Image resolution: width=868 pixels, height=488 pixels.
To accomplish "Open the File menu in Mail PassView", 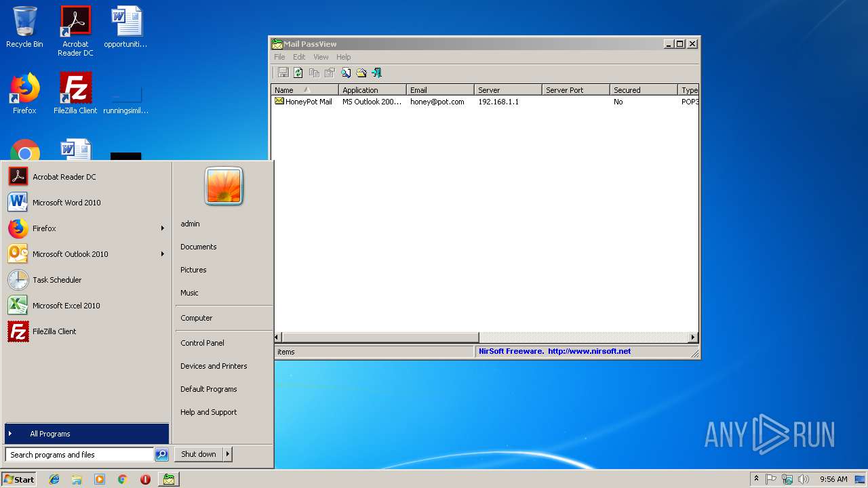I will pyautogui.click(x=279, y=57).
